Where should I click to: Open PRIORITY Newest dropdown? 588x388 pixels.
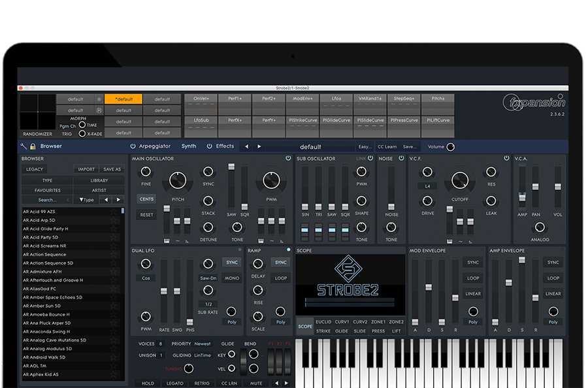202,344
